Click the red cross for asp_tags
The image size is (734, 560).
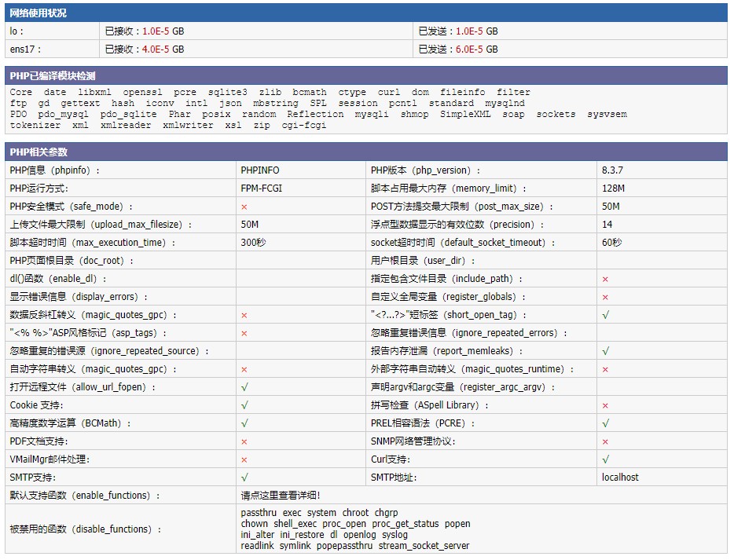point(244,333)
